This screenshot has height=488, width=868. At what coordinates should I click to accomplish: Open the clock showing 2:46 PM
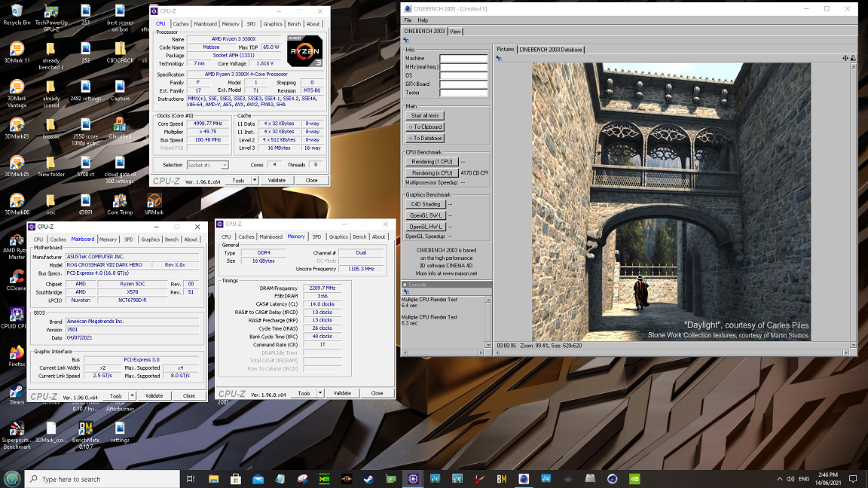827,479
